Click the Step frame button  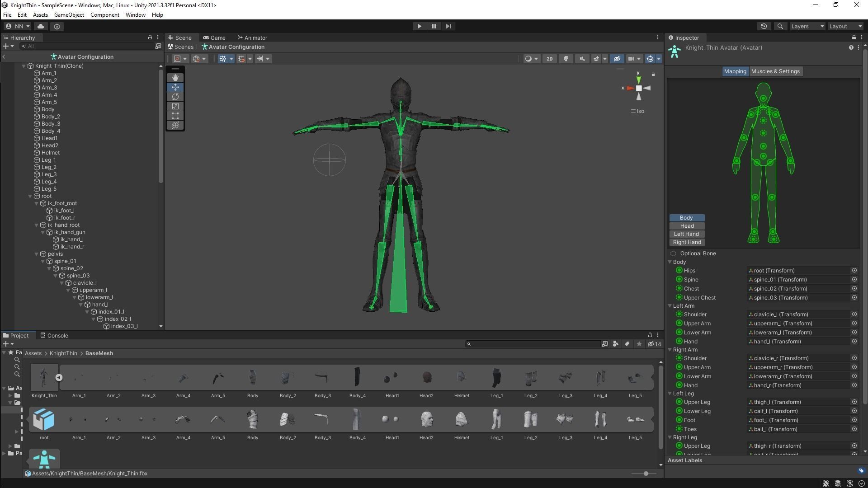pos(448,26)
